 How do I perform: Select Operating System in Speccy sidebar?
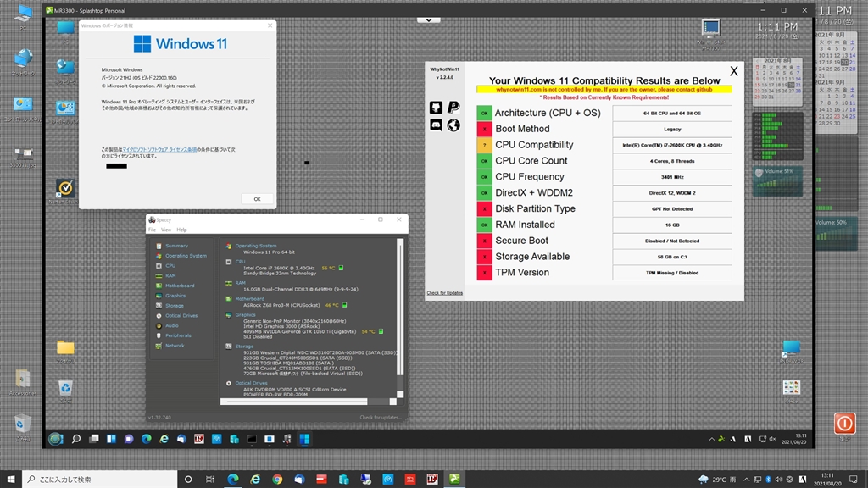coord(186,256)
